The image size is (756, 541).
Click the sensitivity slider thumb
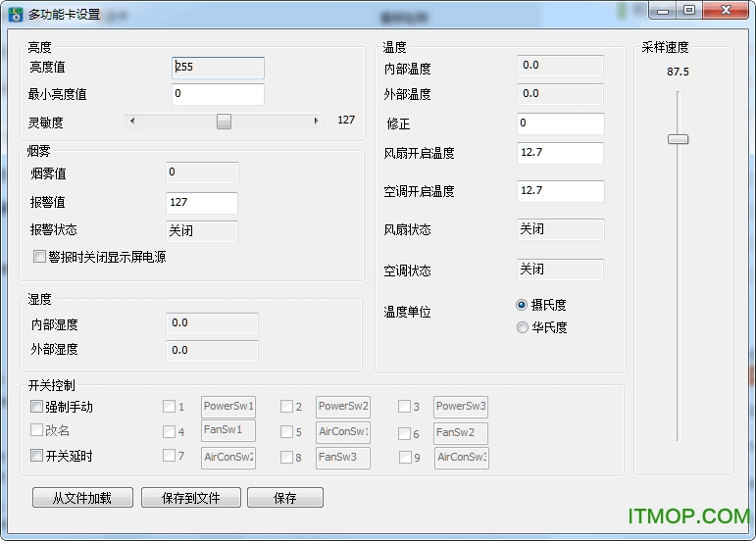(x=224, y=121)
